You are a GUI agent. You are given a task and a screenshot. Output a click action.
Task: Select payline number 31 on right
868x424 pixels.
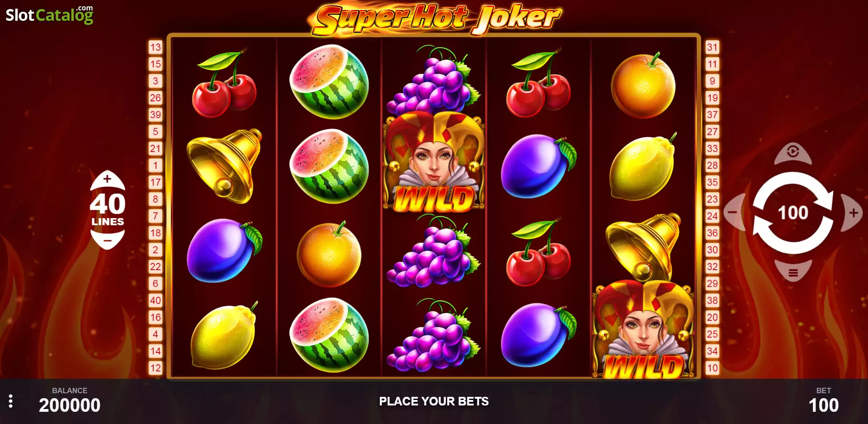pyautogui.click(x=712, y=47)
